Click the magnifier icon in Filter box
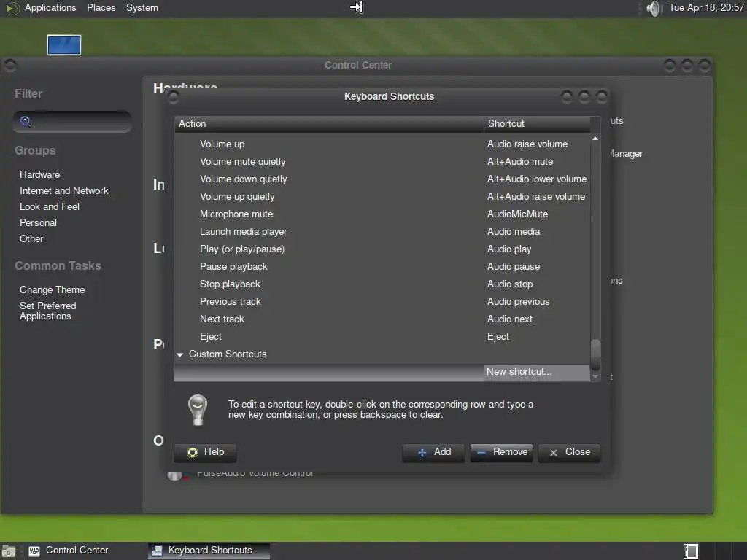The image size is (747, 560). click(x=26, y=122)
